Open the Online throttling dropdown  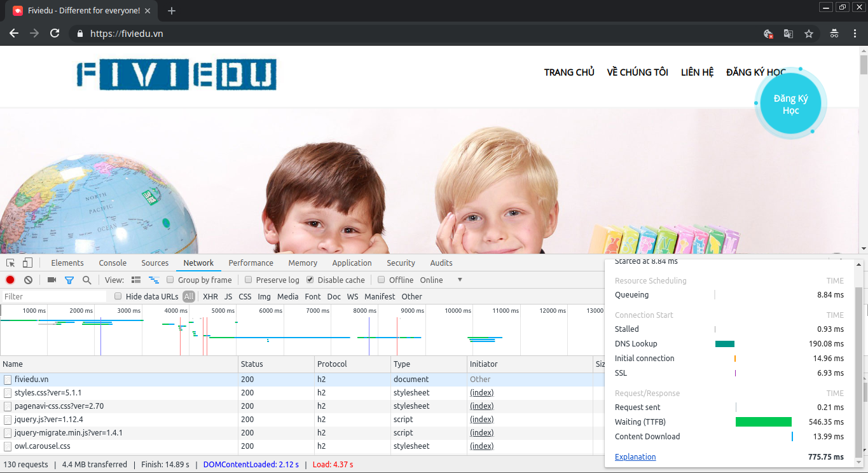(441, 280)
